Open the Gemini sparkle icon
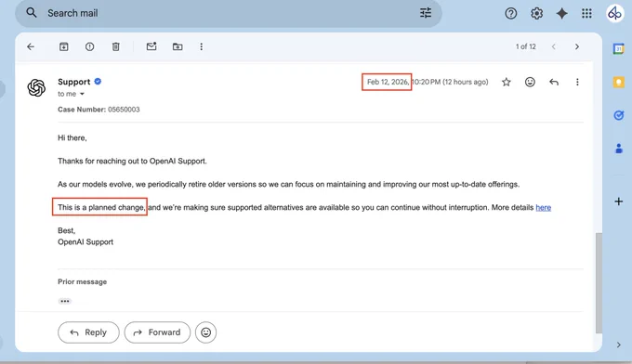Viewport: 632px width, 364px height. coord(562,14)
